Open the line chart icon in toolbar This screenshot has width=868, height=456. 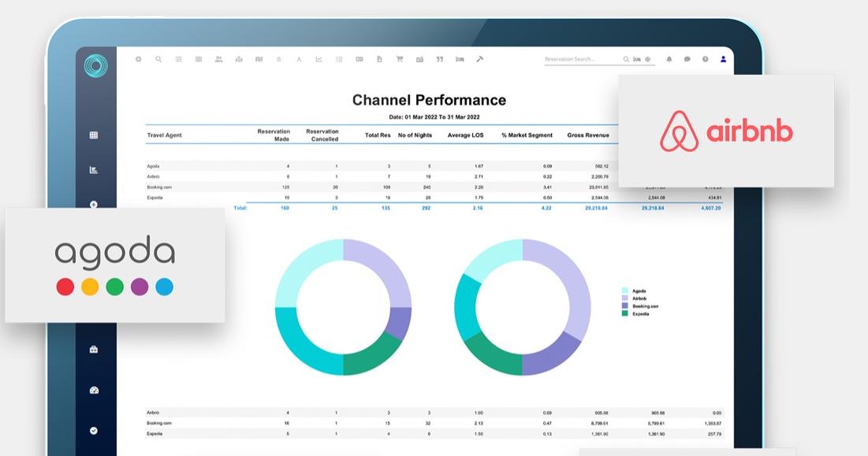click(319, 59)
